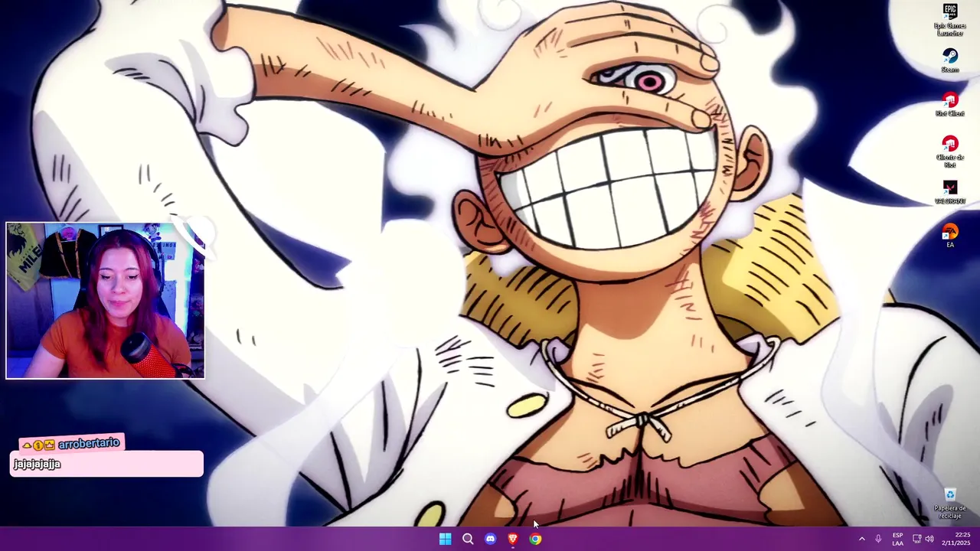
Task: Open Discord from the taskbar
Action: (x=490, y=540)
